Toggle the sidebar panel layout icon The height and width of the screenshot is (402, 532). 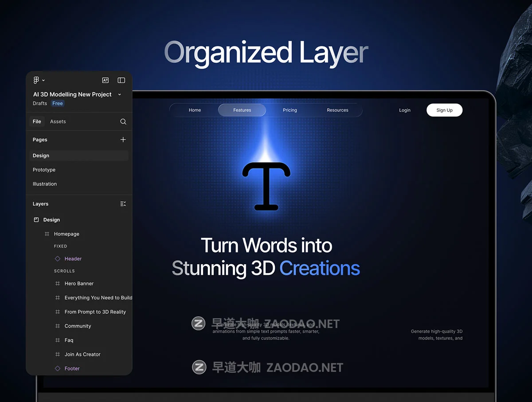[121, 80]
